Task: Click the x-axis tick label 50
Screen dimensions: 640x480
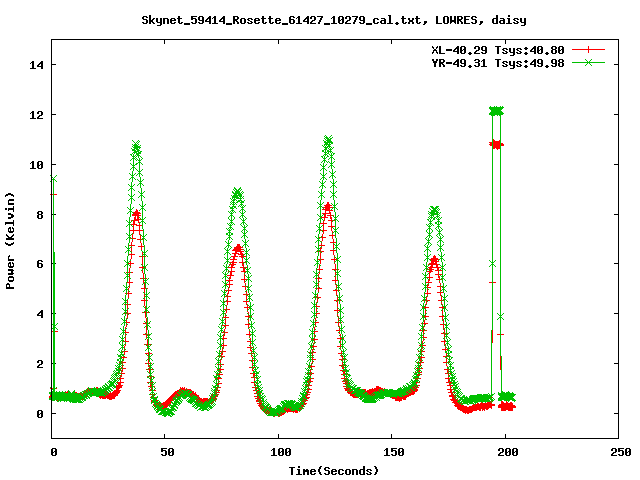Action: tap(166, 453)
